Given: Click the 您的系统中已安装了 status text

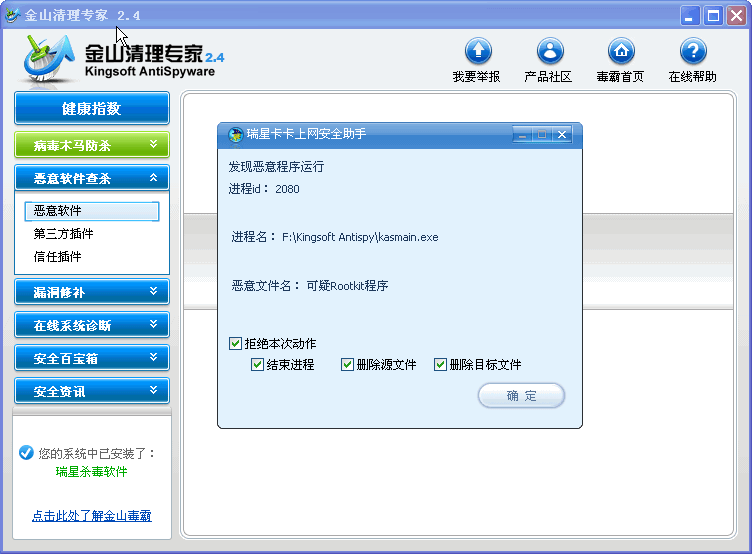Looking at the screenshot, I should [97, 453].
